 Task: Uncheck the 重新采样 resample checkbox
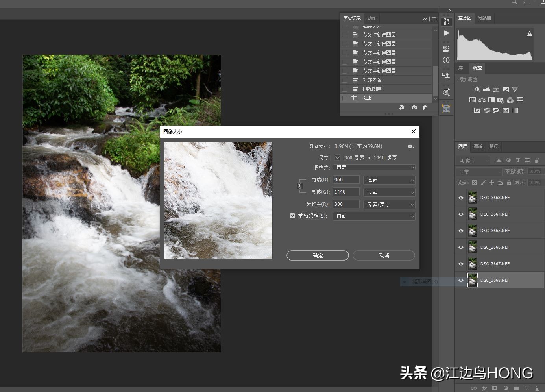point(292,216)
